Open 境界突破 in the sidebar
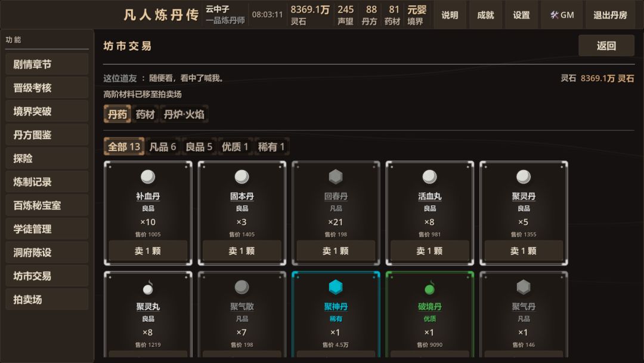Image resolution: width=644 pixels, height=363 pixels. tap(47, 112)
